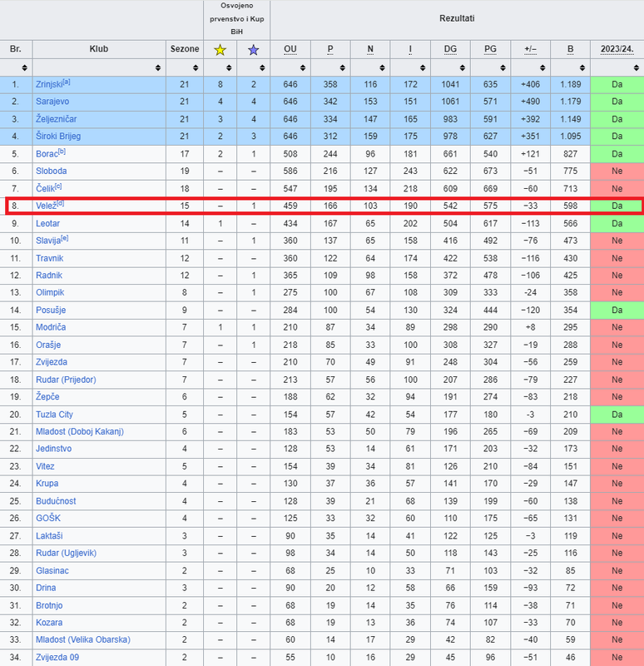Open the Željezničar club link
The image size is (644, 666).
click(56, 119)
